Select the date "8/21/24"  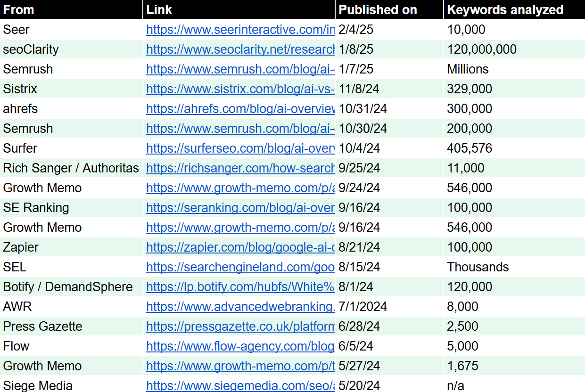[x=359, y=247]
